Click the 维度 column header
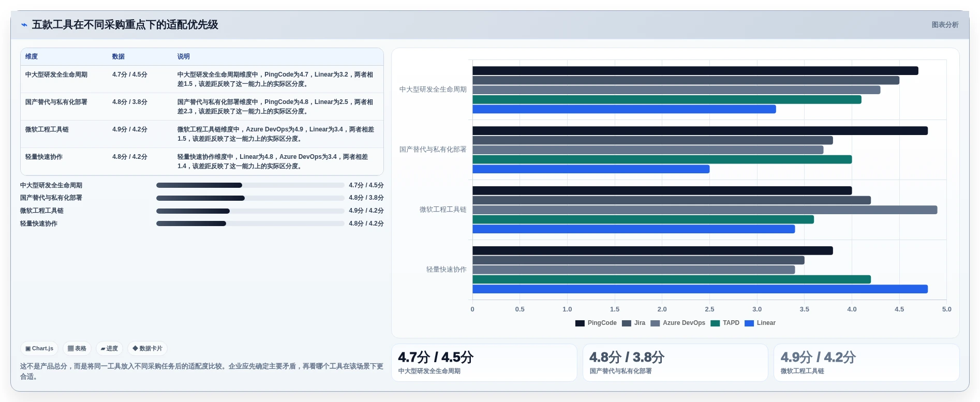 coord(32,56)
